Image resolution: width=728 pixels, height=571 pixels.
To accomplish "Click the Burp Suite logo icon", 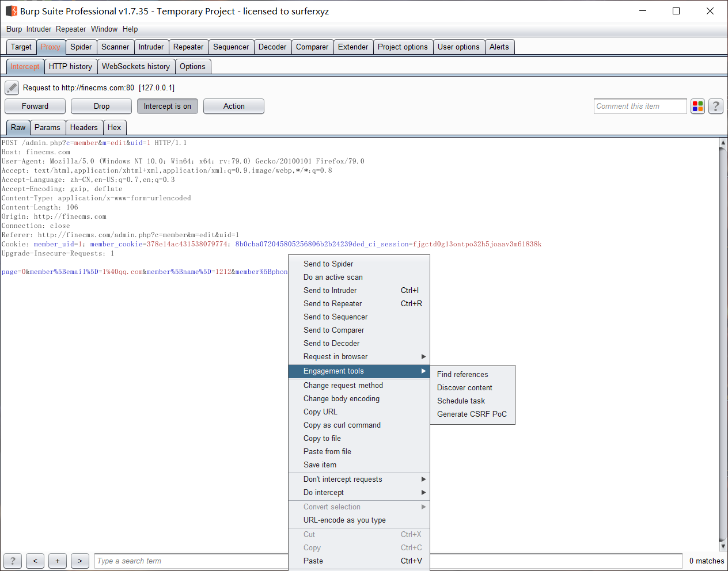I will [x=11, y=11].
